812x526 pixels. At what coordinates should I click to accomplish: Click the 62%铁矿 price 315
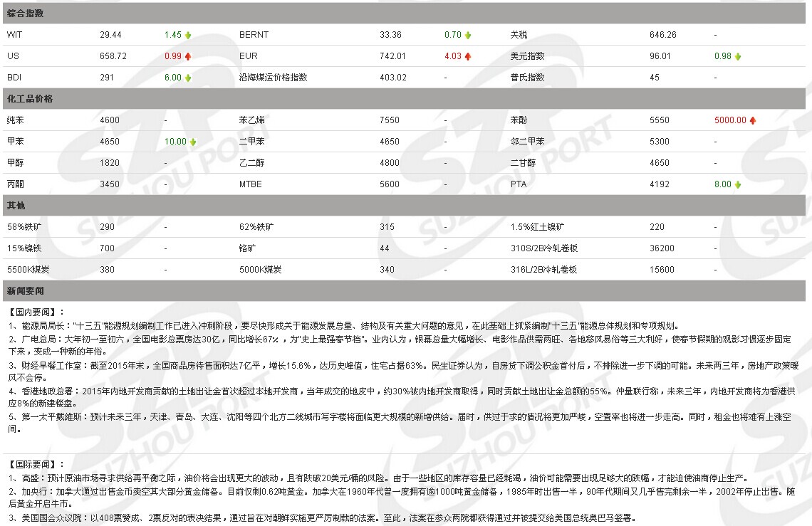(387, 227)
